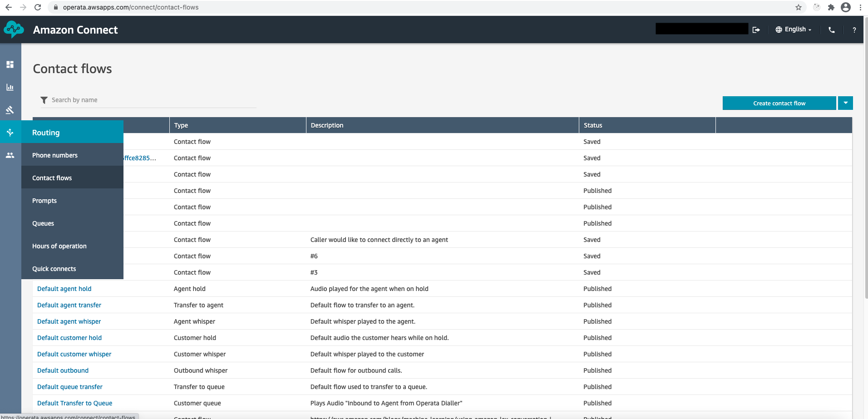The height and width of the screenshot is (419, 868).
Task: Open the Default outbound flow
Action: pyautogui.click(x=63, y=370)
